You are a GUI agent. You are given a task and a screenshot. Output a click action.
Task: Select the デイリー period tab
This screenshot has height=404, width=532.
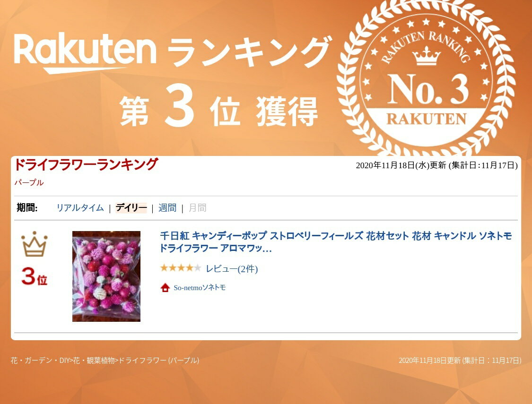click(131, 208)
